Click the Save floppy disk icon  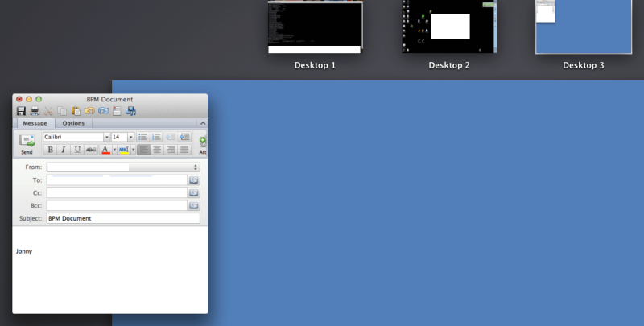coord(21,111)
